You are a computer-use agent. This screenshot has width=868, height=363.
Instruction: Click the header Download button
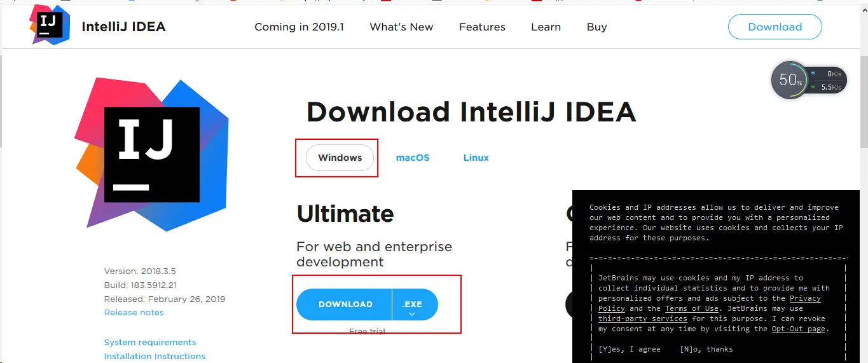pos(775,27)
